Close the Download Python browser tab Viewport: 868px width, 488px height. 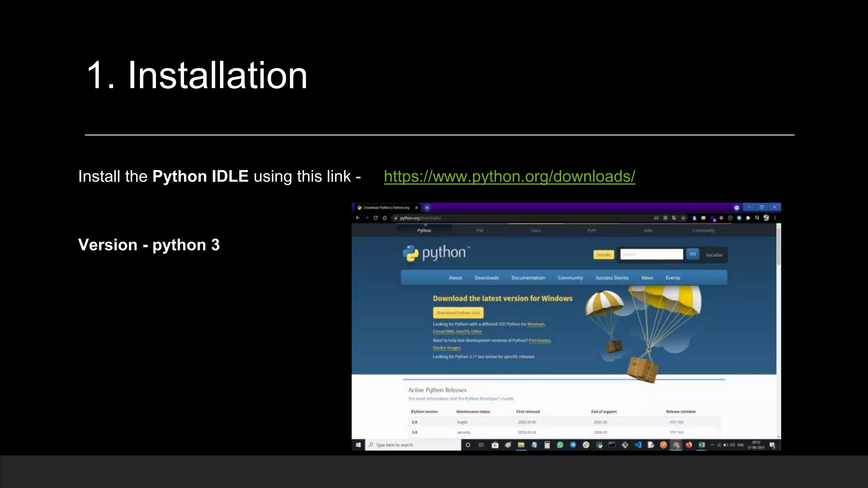[417, 208]
